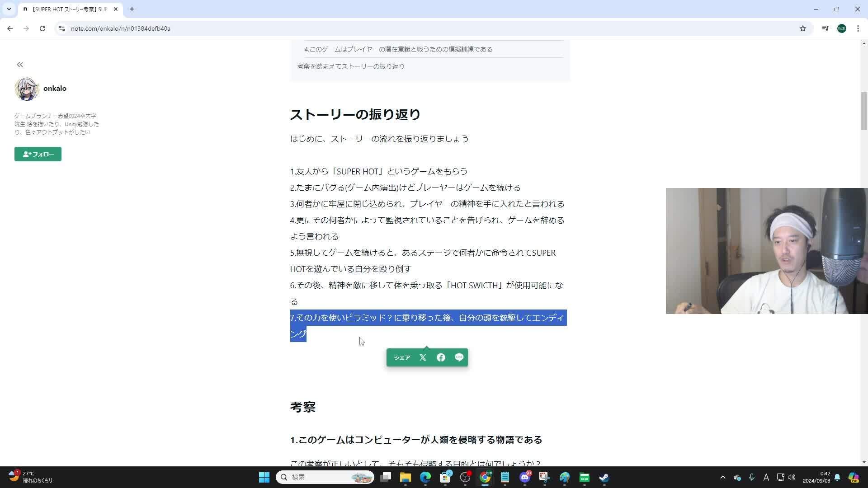
Task: Click the green フォロー follow button
Action: (38, 154)
